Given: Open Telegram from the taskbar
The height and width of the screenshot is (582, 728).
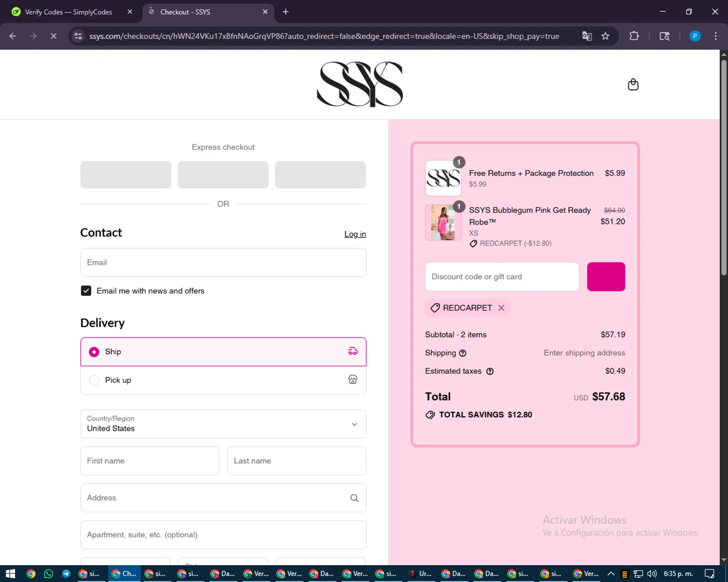Looking at the screenshot, I should (66, 574).
